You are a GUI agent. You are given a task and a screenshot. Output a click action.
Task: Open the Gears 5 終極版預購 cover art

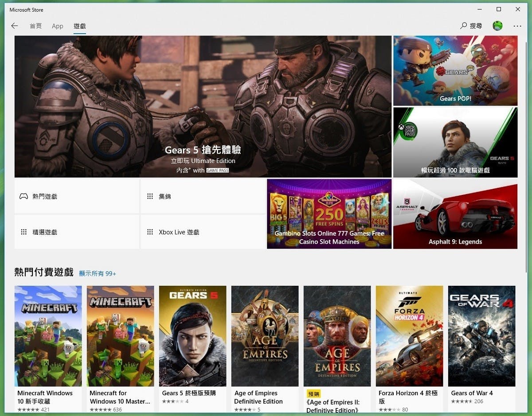[193, 336]
